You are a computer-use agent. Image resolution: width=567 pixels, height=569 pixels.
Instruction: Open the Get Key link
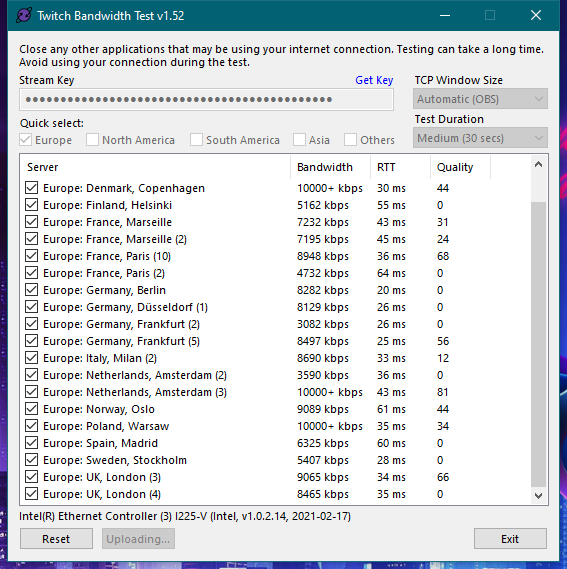[x=374, y=80]
